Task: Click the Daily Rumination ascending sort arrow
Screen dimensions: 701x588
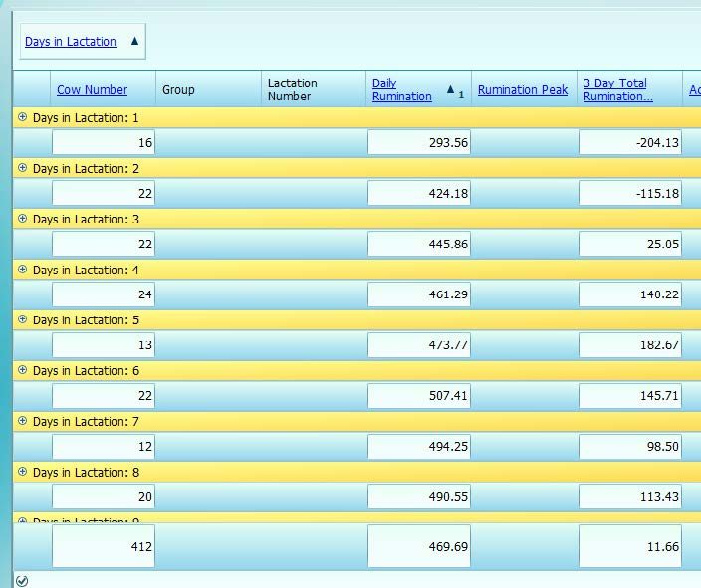Action: (451, 89)
